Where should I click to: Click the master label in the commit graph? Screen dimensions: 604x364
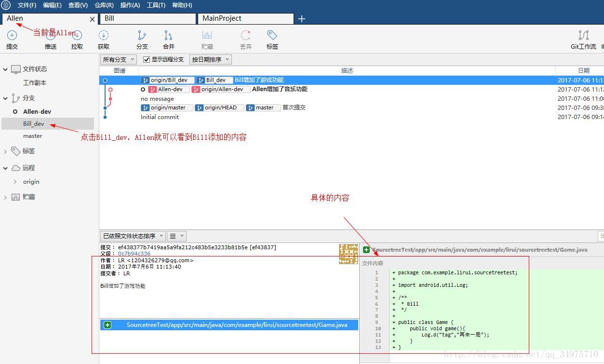pyautogui.click(x=263, y=108)
